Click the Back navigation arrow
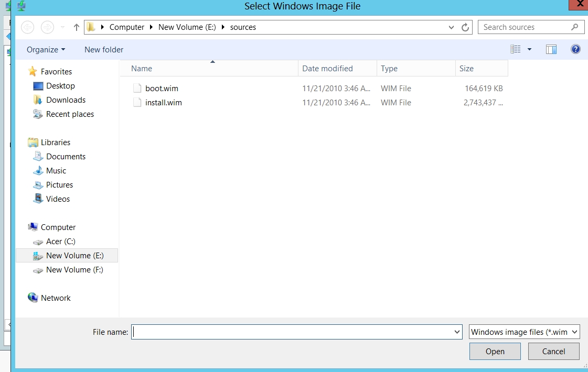 pos(27,27)
